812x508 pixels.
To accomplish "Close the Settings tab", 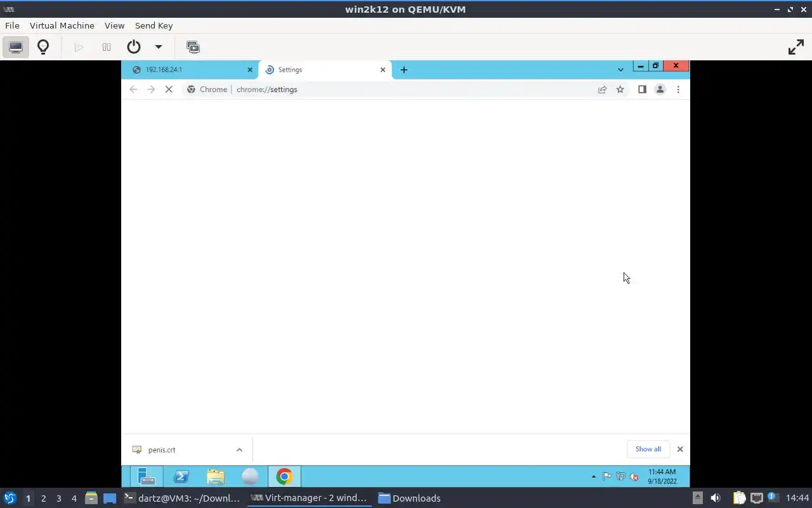I will [x=383, y=70].
